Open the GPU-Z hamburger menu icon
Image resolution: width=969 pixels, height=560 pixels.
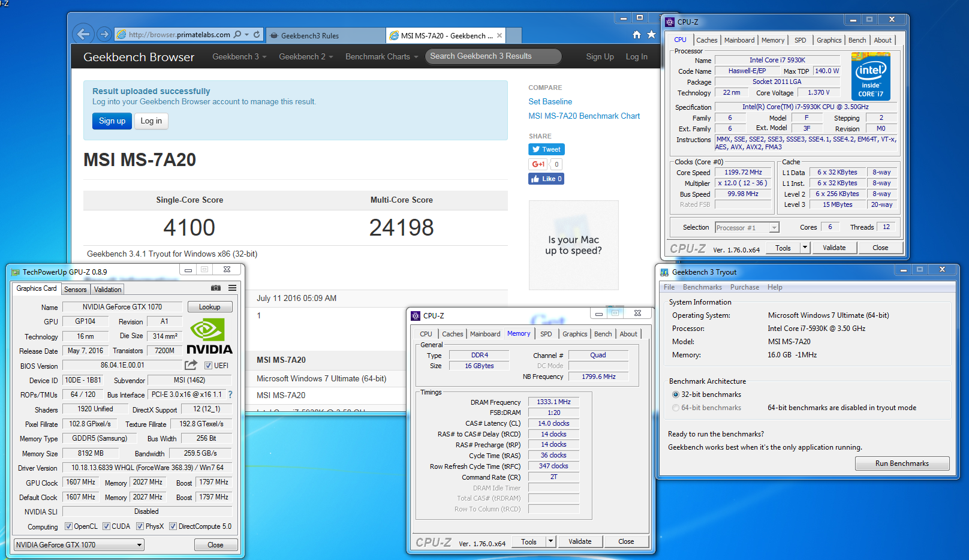(x=232, y=288)
